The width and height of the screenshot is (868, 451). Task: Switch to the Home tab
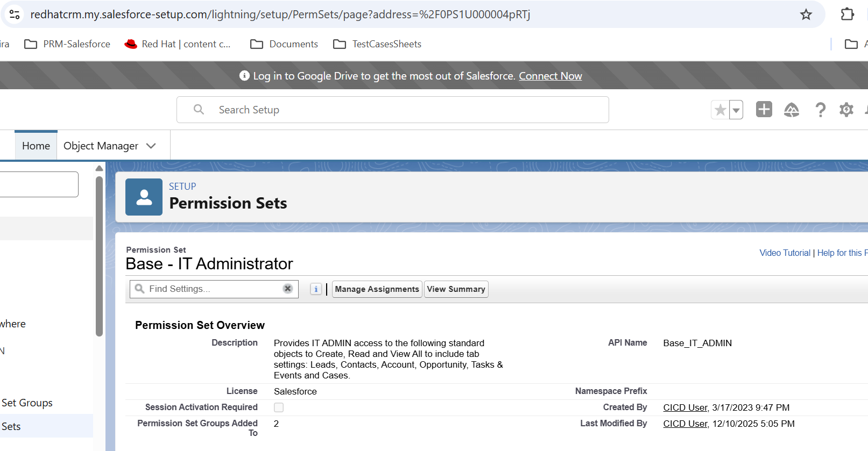pyautogui.click(x=36, y=146)
